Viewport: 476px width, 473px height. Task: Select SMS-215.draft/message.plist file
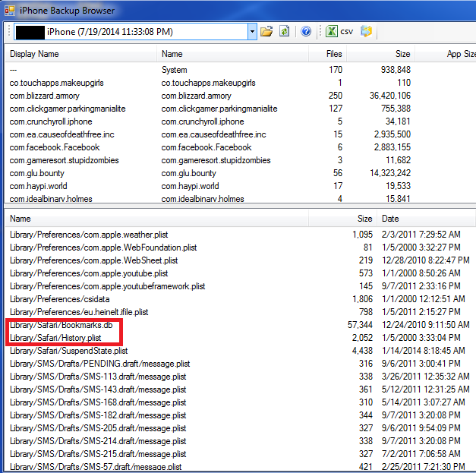[241, 454]
